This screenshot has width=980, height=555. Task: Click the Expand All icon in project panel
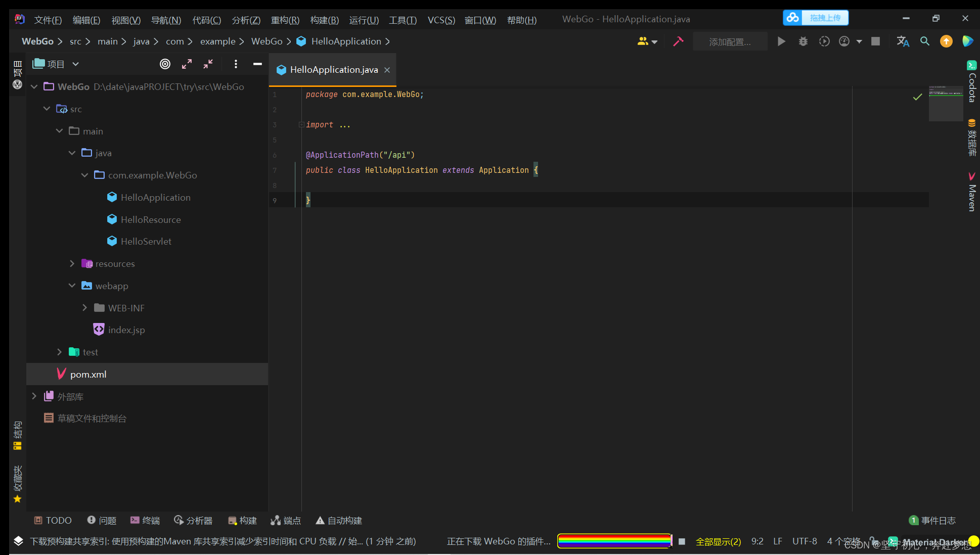pyautogui.click(x=187, y=64)
